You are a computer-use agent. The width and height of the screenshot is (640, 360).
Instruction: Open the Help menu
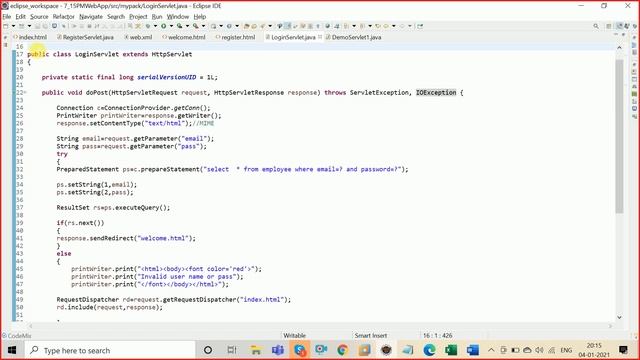pos(200,17)
